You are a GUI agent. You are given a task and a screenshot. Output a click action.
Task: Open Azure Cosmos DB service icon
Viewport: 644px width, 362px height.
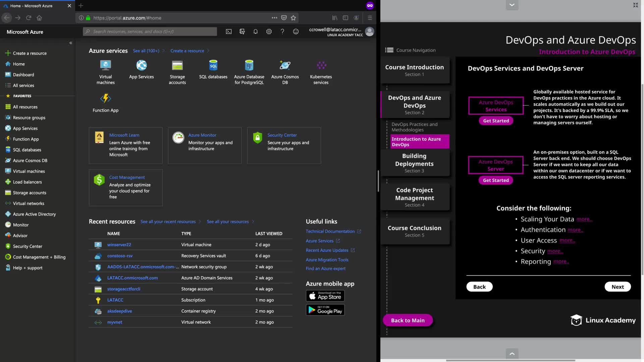(x=285, y=65)
